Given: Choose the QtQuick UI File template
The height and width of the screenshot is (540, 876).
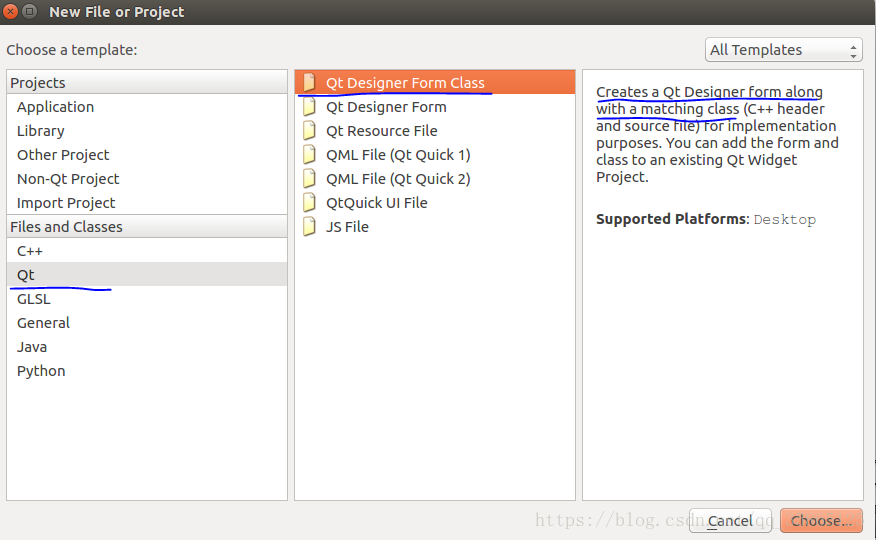Looking at the screenshot, I should 435,203.
